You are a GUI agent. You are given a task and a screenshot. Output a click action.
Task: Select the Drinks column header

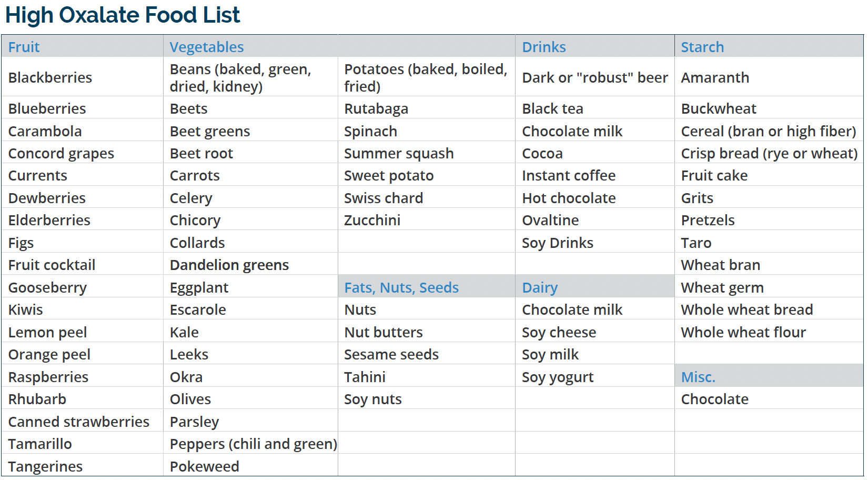[544, 47]
